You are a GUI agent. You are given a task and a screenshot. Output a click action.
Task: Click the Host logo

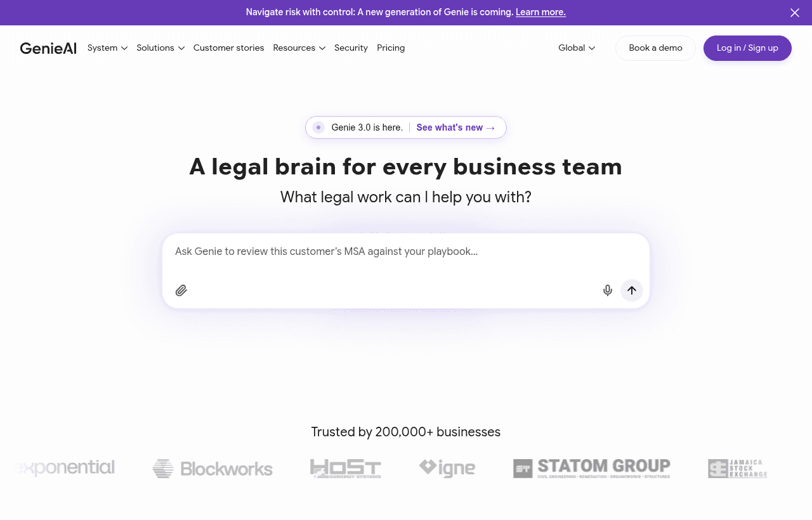pos(346,469)
